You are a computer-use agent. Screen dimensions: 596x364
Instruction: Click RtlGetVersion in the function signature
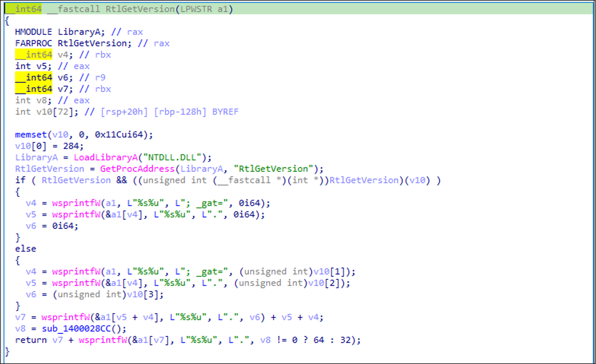(140, 9)
